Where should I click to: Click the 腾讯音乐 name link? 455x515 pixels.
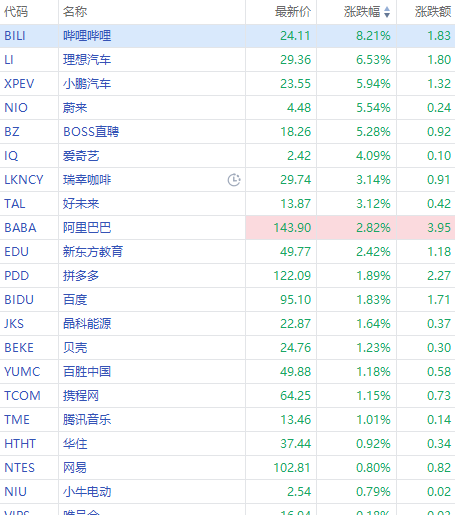click(x=87, y=420)
